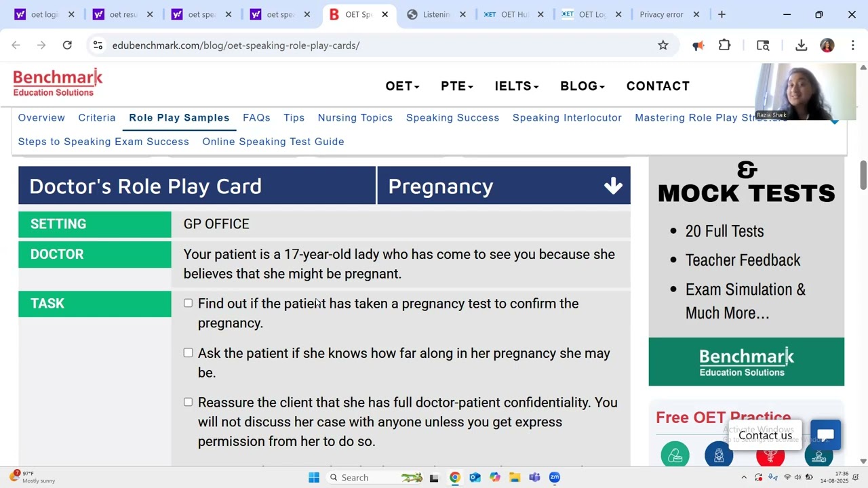The height and width of the screenshot is (488, 868).
Task: Click the volume icon in system tray
Action: (798, 478)
